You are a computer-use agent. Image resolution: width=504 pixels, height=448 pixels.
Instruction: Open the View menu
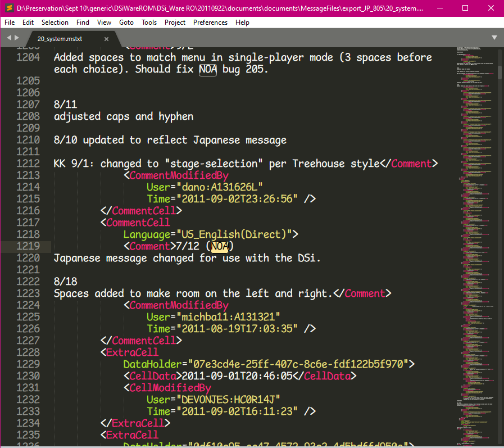click(104, 22)
